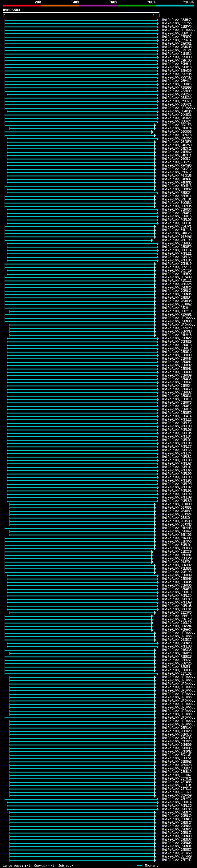
Task: Open hit UniRef100_Q9ASR1
Action: 176,43
